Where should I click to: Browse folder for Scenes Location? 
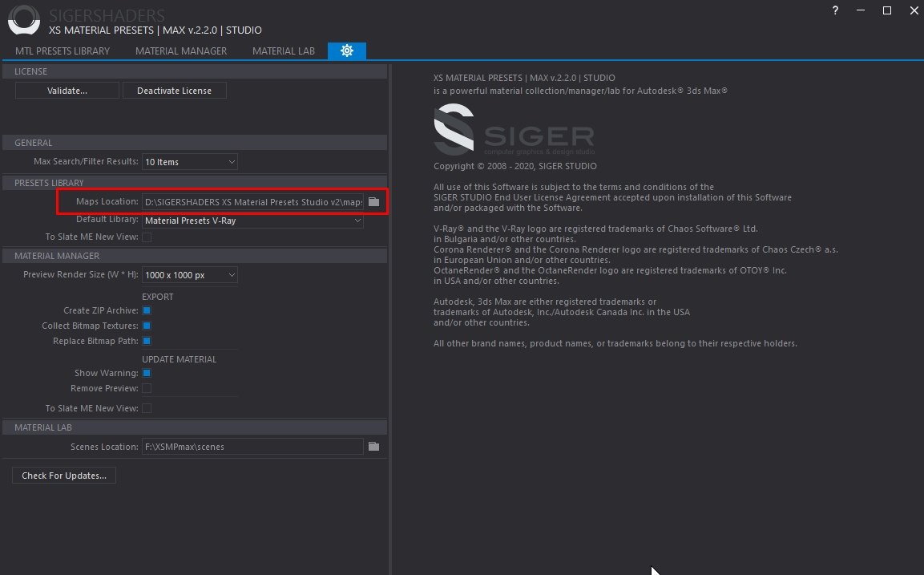pyautogui.click(x=373, y=447)
